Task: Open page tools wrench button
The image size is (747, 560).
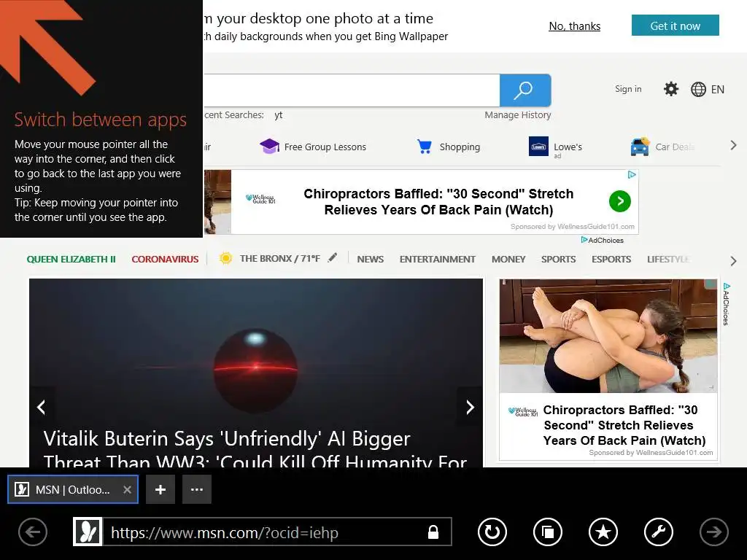Action: 659,532
